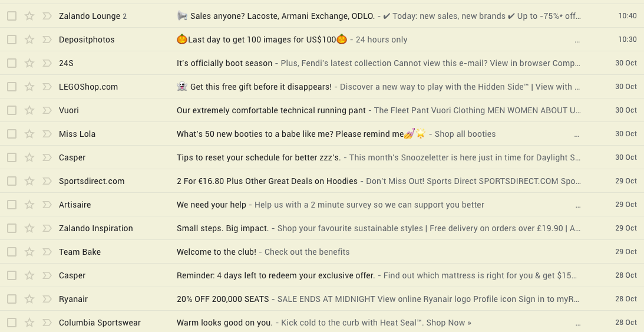Star the Ryanair email

tap(29, 299)
